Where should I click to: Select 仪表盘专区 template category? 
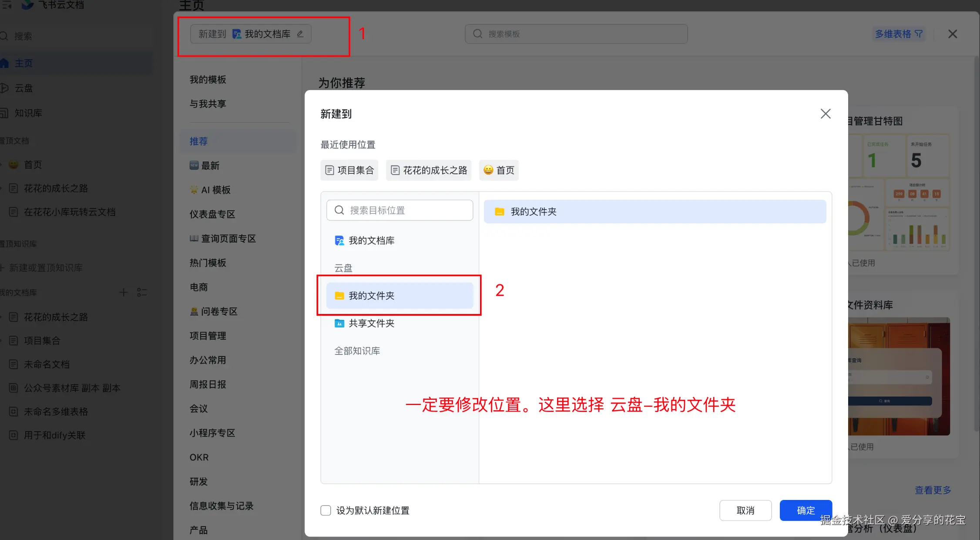[212, 214]
